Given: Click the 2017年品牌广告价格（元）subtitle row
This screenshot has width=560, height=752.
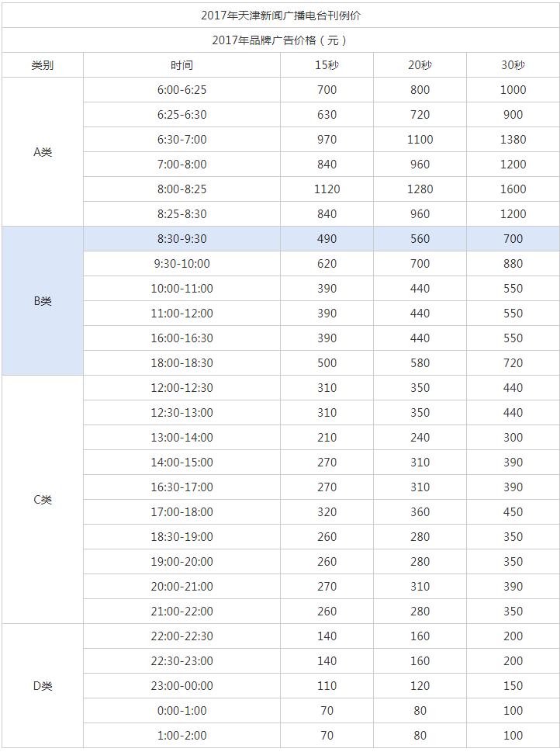Looking at the screenshot, I should point(281,40).
